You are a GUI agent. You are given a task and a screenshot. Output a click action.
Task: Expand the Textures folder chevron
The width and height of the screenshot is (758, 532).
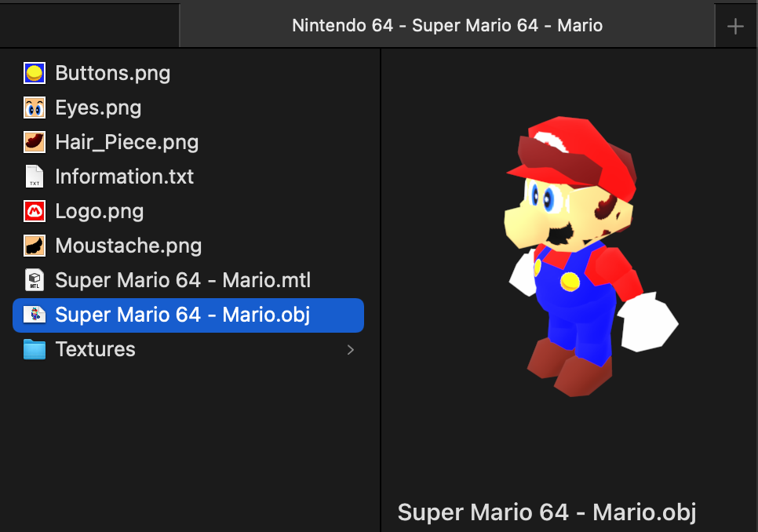350,349
